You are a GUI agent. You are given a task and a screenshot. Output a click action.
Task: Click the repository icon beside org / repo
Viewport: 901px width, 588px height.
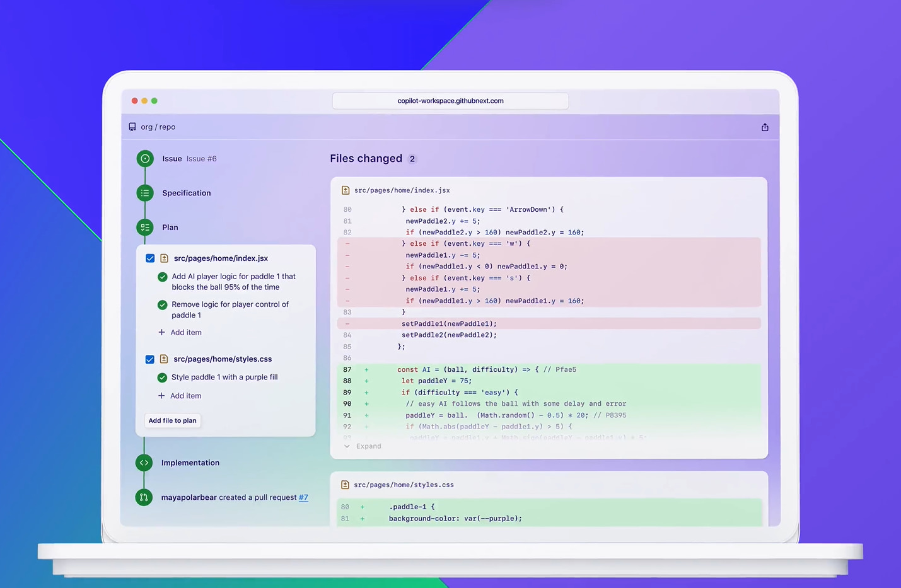click(132, 127)
